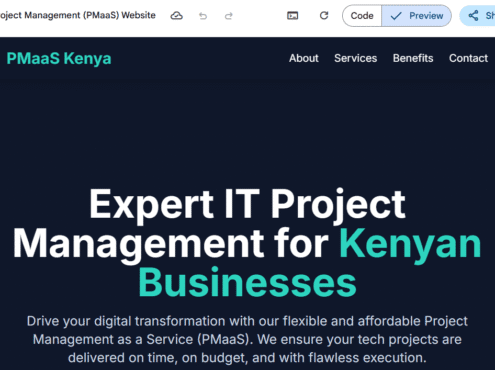Click the 'Drive your digital transformation' paragraph

247,339
